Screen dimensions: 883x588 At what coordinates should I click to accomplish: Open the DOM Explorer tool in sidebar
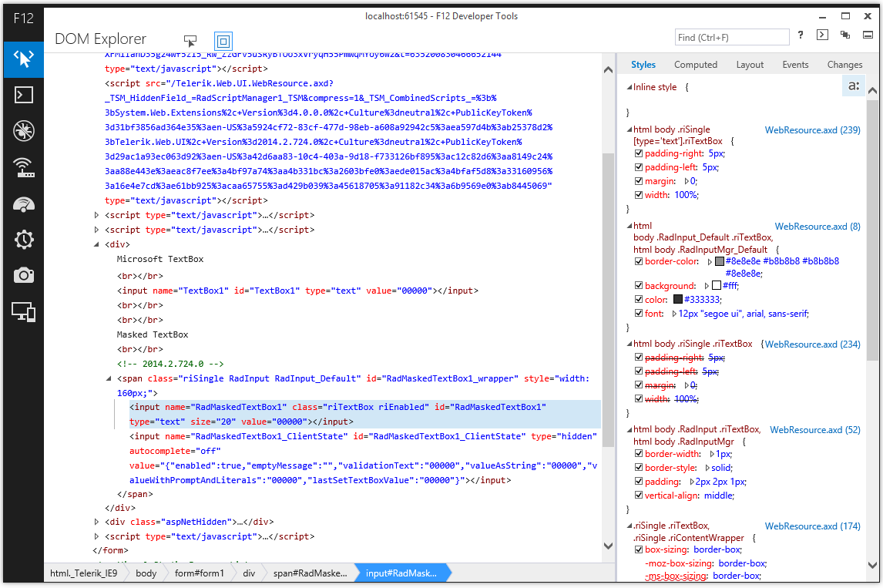pos(23,59)
